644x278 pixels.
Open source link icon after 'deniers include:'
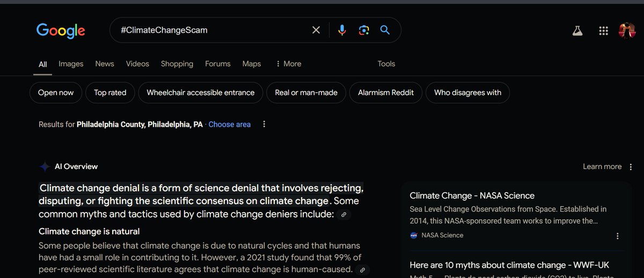coord(344,215)
